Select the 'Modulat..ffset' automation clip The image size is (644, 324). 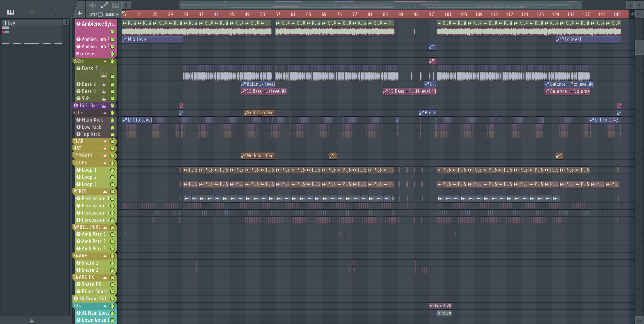258,156
